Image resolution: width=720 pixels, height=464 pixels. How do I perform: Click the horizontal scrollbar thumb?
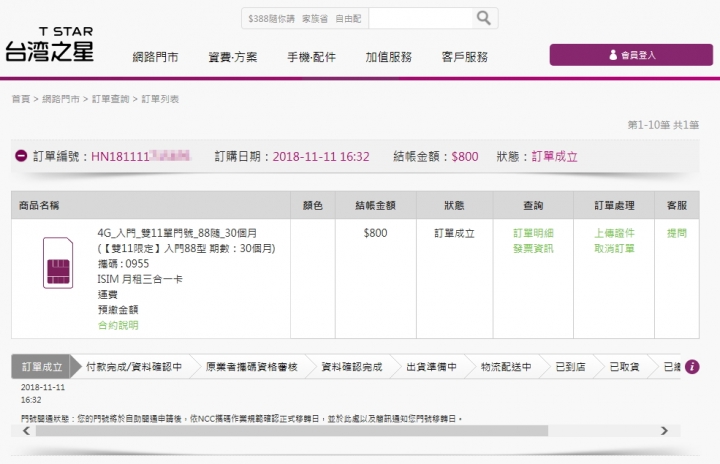pyautogui.click(x=292, y=431)
